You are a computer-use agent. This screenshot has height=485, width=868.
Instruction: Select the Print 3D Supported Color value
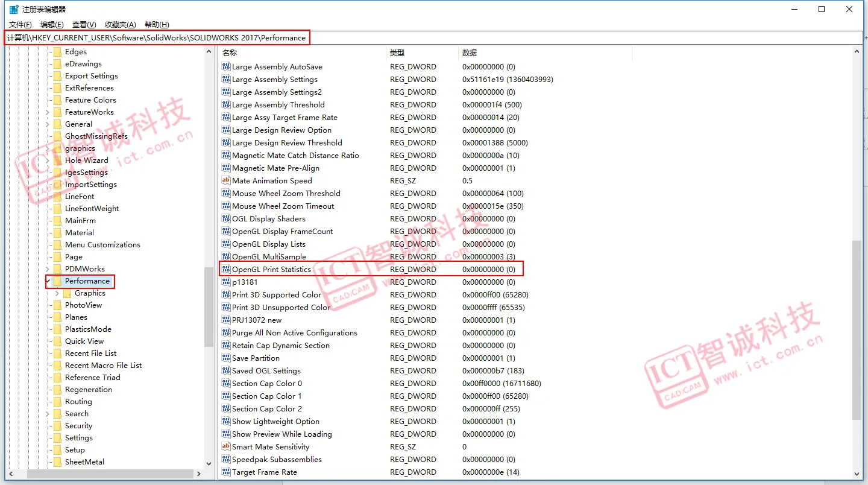(277, 295)
